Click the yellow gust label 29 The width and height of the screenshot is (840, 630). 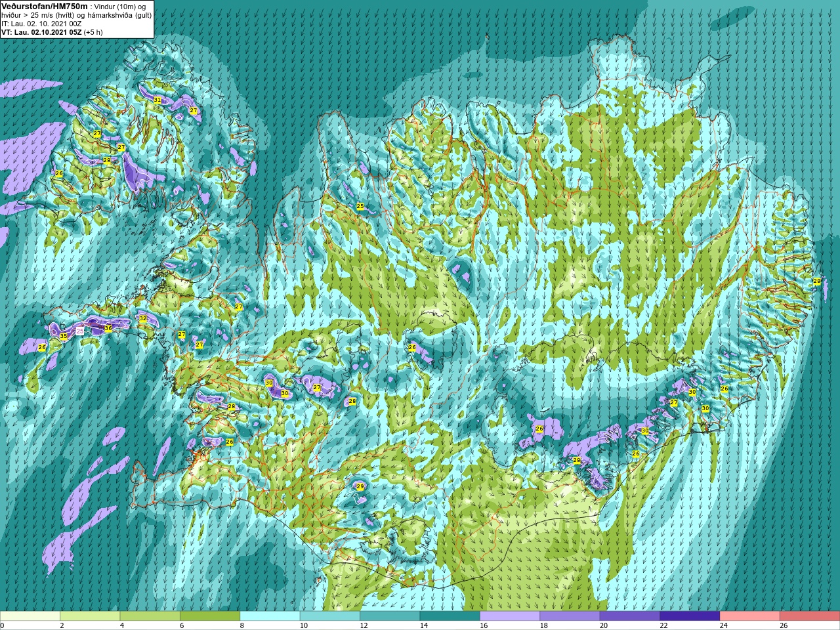pyautogui.click(x=360, y=486)
